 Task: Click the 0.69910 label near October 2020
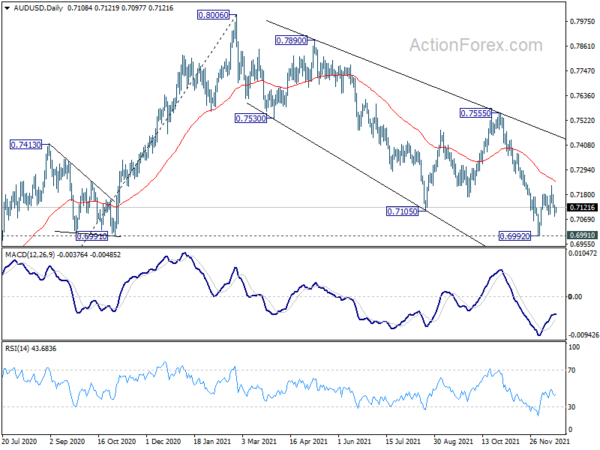pyautogui.click(x=92, y=236)
